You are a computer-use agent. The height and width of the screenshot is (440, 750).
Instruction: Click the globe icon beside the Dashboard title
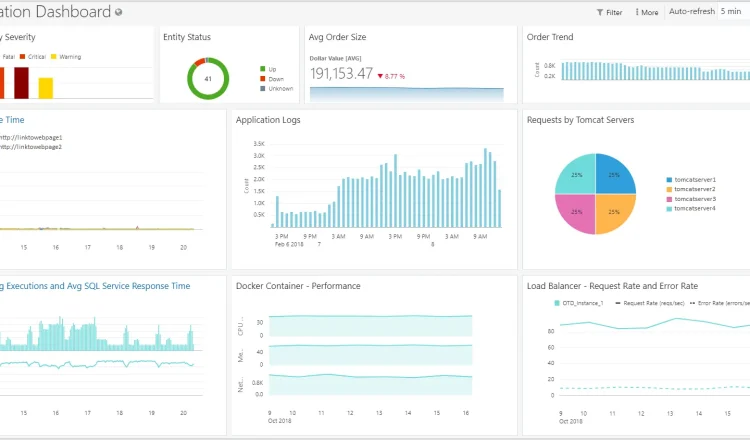click(119, 12)
